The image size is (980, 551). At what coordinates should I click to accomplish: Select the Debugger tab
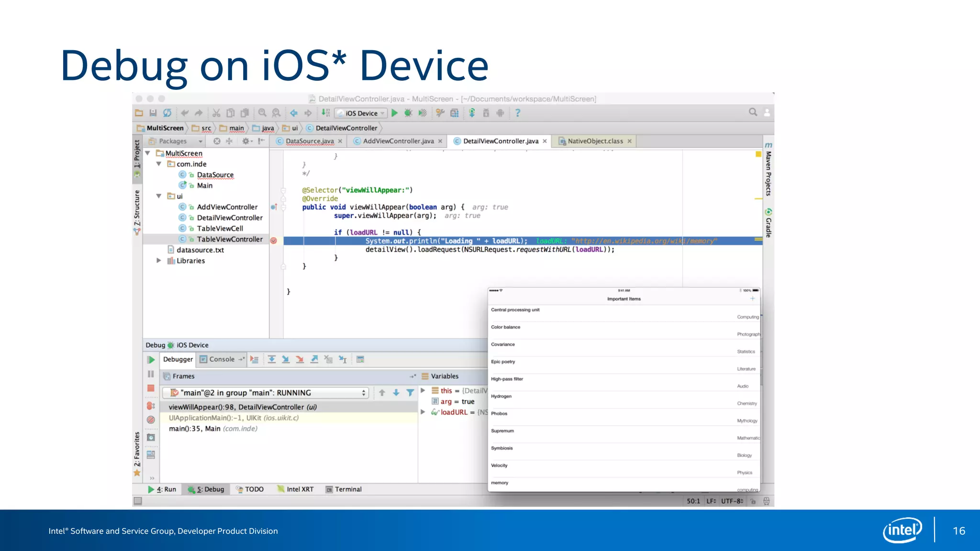[178, 359]
